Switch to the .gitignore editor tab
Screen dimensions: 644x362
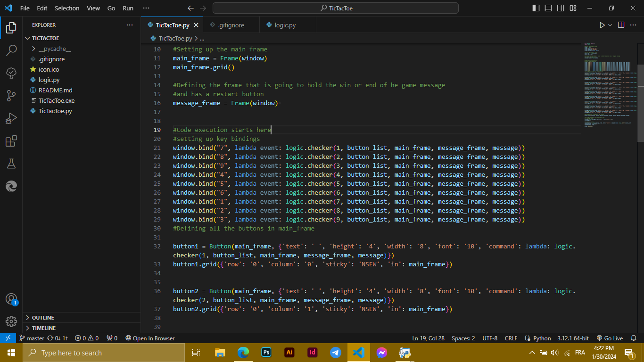tap(231, 25)
